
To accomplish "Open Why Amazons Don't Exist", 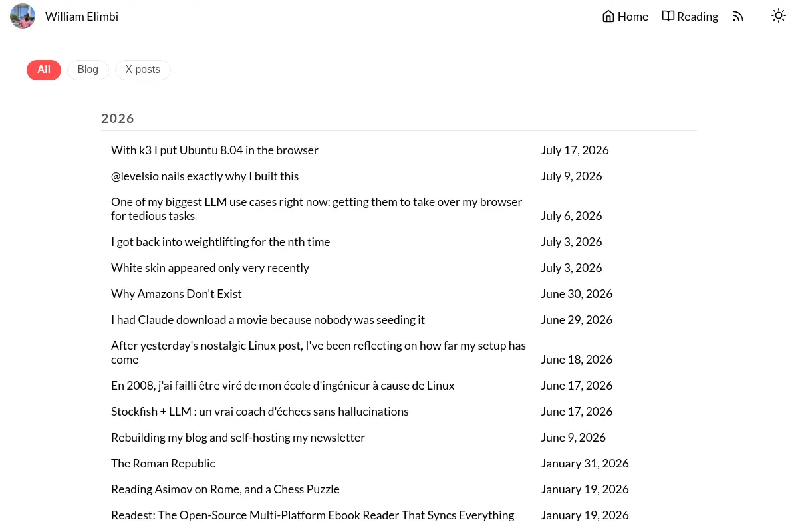I will [x=176, y=294].
